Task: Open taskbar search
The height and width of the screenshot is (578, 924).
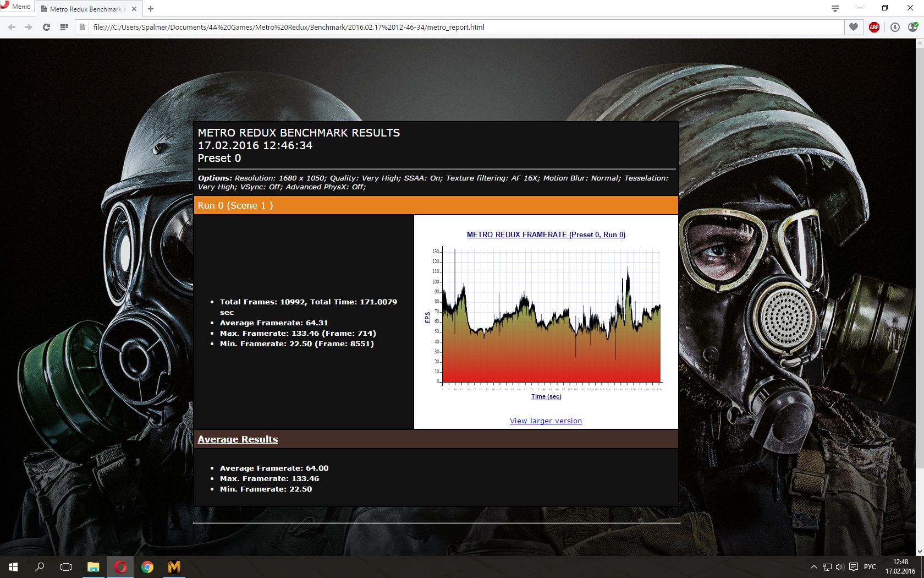Action: point(40,567)
